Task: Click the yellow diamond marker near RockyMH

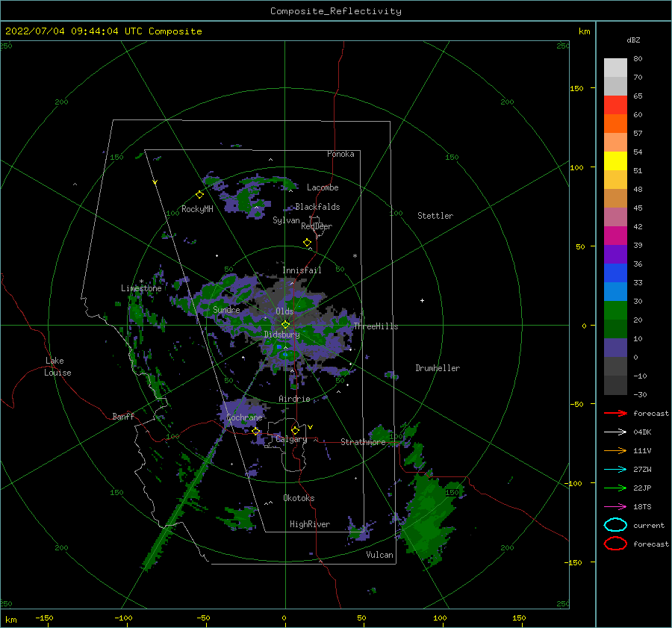Action: coord(199,195)
